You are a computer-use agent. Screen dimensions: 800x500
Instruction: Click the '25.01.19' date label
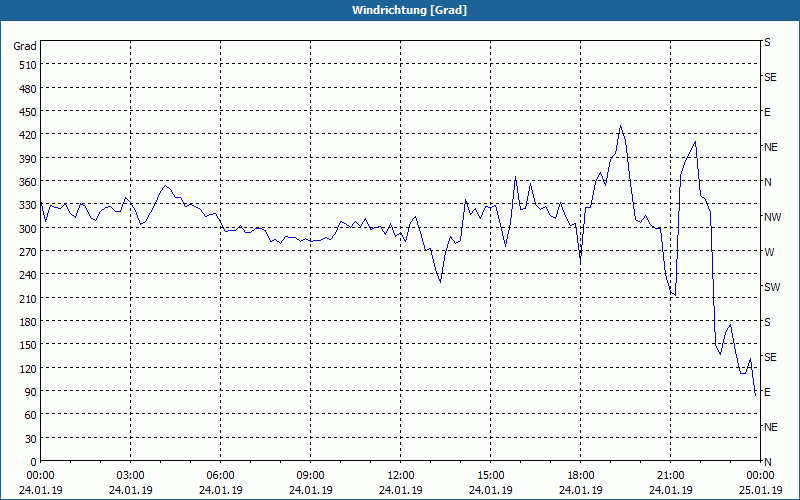760,490
